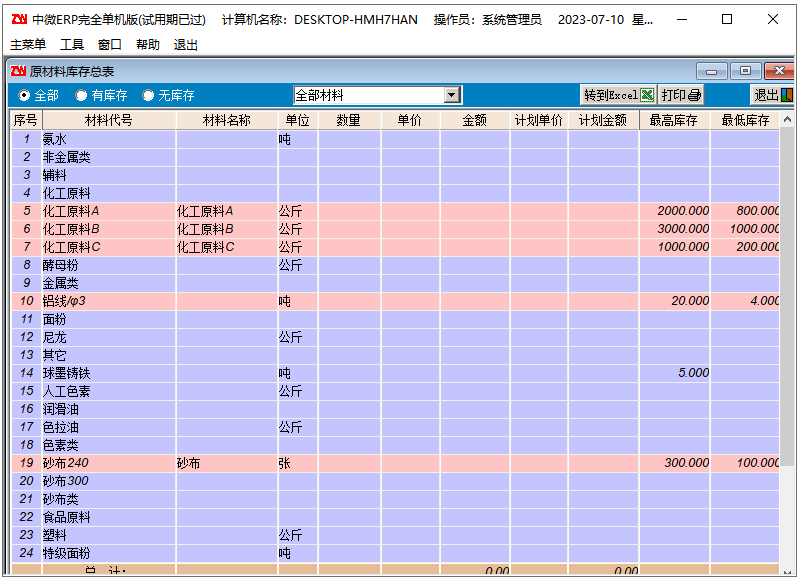
Task: Select row 10 铝线/φ3
Action: coord(395,301)
